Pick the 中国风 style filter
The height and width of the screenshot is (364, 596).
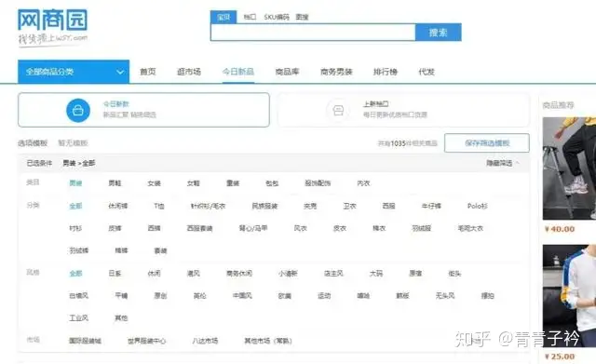click(x=242, y=296)
